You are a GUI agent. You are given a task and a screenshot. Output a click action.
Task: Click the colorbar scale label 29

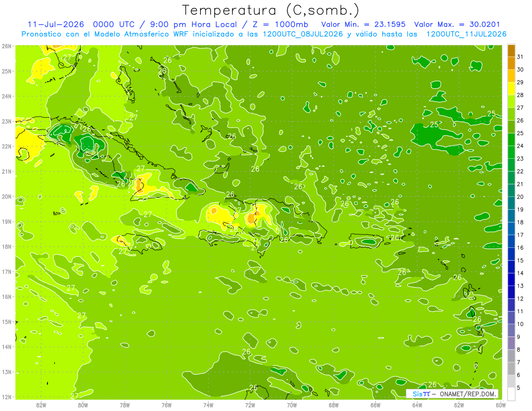coord(520,82)
